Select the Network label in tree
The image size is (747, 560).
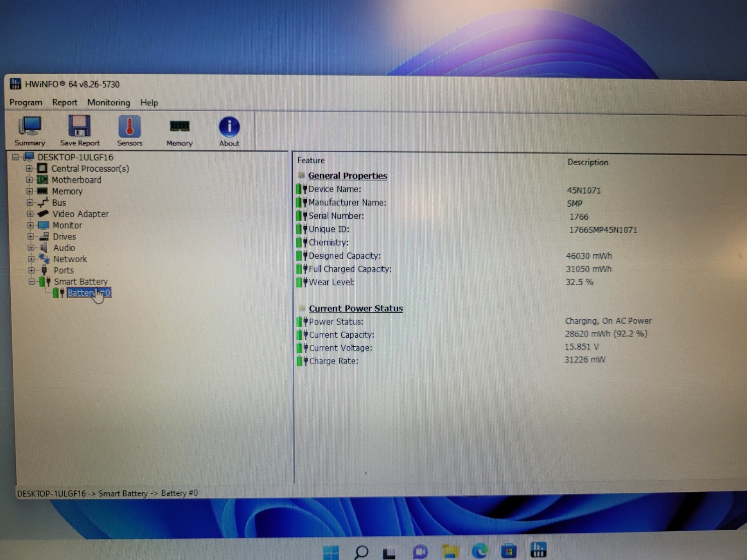pos(70,259)
